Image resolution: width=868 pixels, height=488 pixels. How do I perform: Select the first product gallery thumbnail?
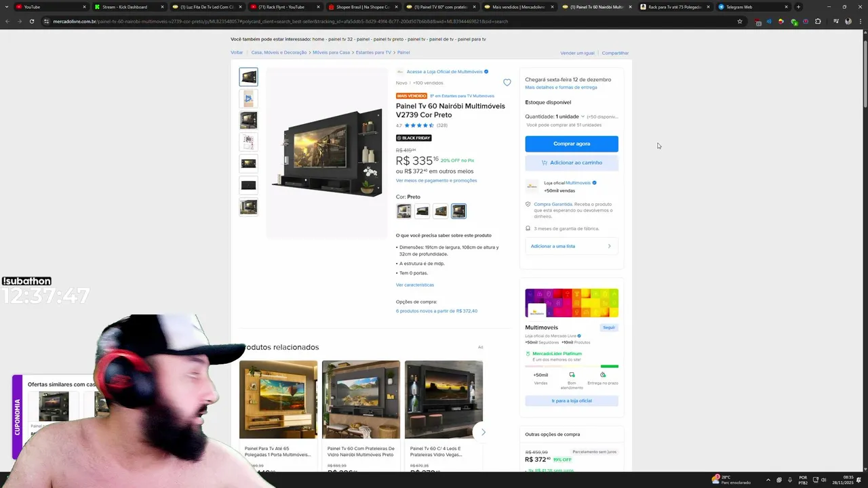point(248,77)
